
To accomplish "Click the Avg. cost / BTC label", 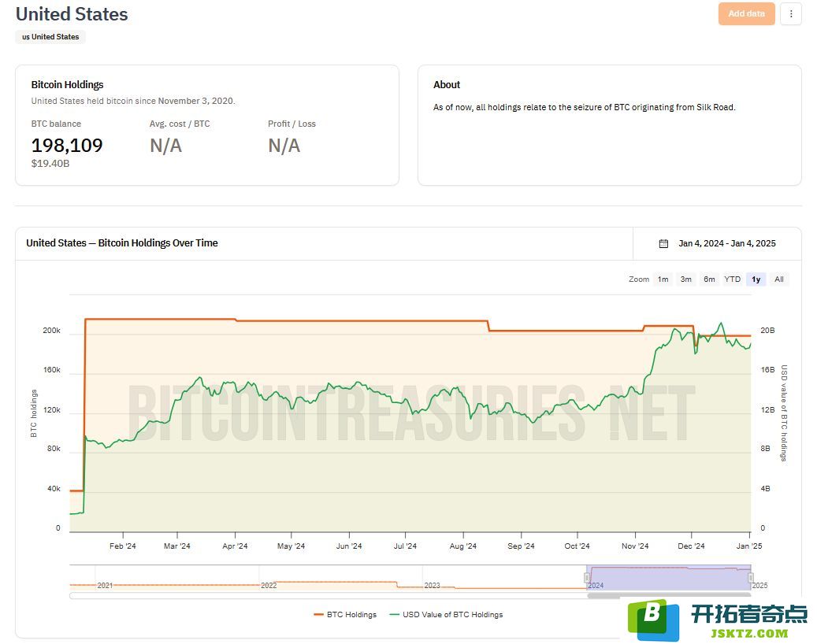I will (180, 124).
